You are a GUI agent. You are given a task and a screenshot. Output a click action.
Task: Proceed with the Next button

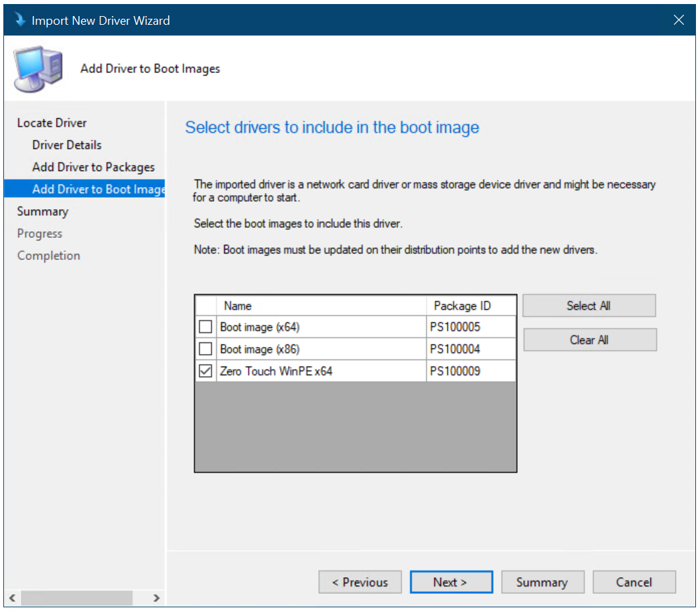click(451, 583)
